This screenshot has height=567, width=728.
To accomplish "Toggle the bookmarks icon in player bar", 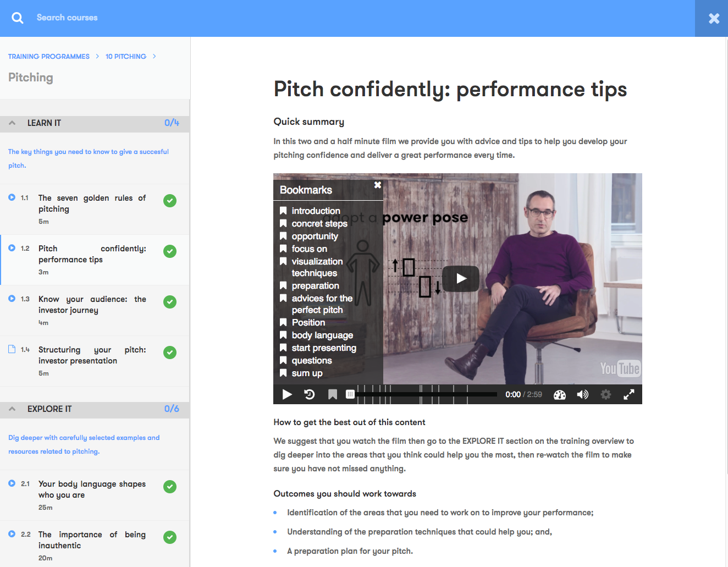I will click(x=332, y=394).
